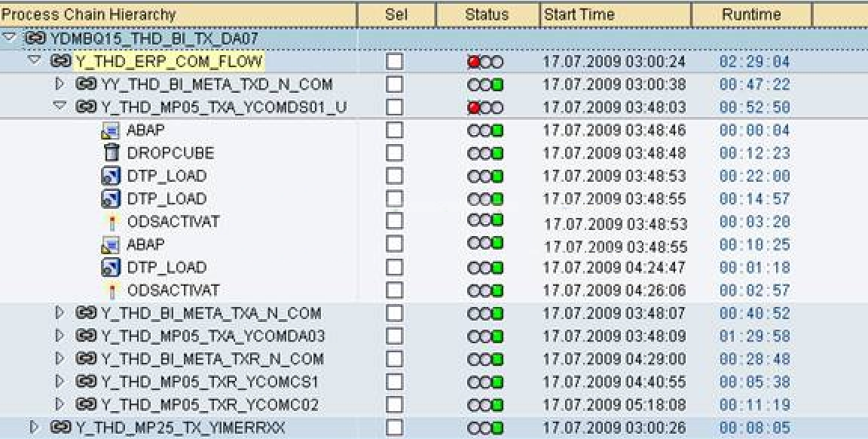Click the chain icon of Y_THD_MP05_TXA_YCOMDS01_U
This screenshot has width=868, height=439.
click(86, 107)
